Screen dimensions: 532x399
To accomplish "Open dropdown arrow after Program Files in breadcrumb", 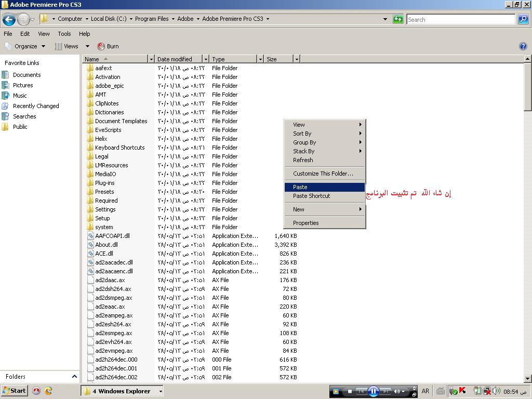I will coord(174,19).
